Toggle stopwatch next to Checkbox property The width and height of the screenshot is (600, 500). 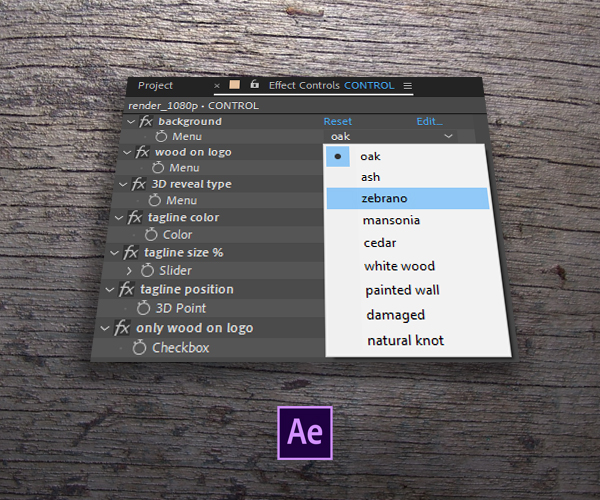139,347
